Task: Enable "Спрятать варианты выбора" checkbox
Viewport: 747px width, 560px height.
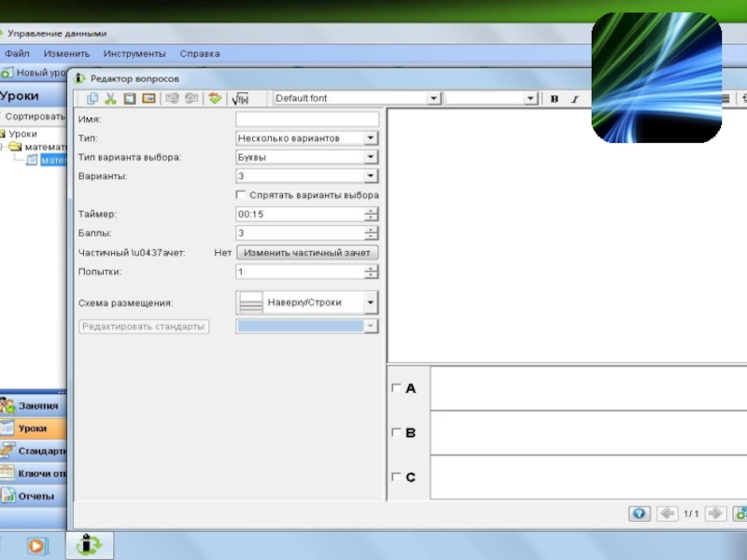Action: click(241, 195)
